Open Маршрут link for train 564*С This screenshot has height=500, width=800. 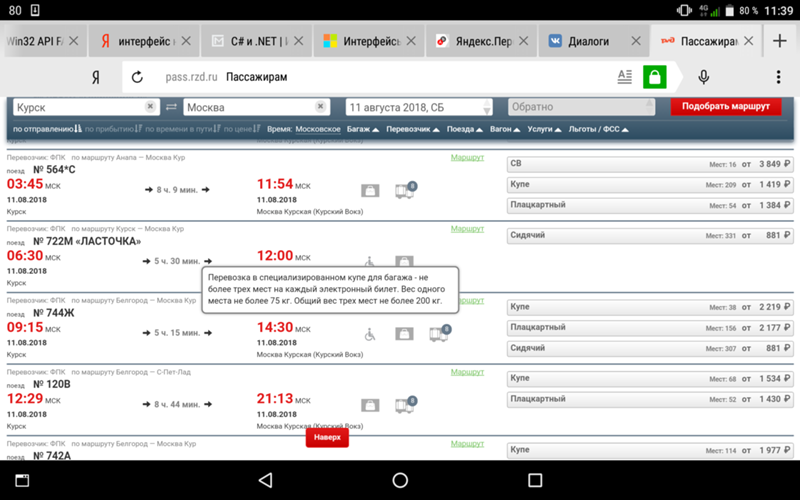click(467, 157)
